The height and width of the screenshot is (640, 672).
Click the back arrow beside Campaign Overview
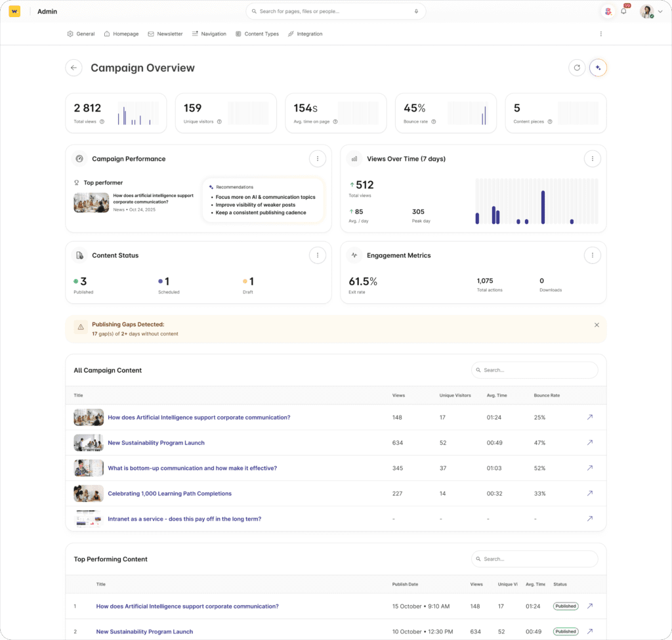(73, 68)
